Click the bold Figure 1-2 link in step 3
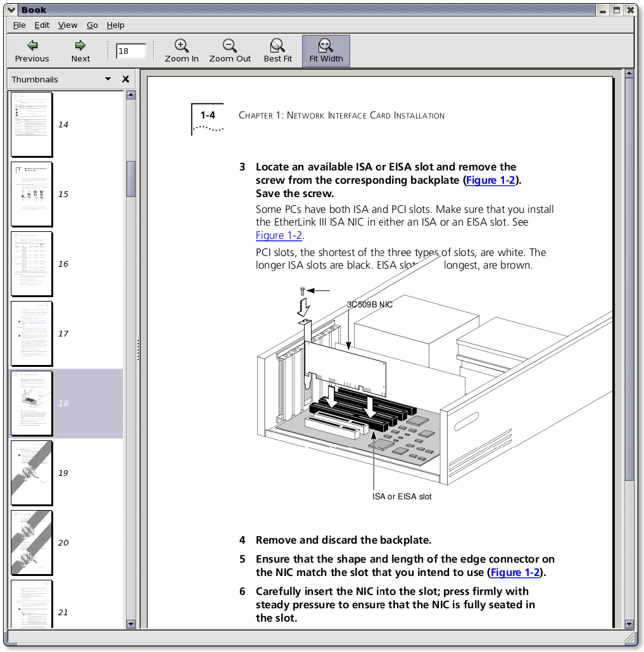644x652 pixels. coord(490,181)
